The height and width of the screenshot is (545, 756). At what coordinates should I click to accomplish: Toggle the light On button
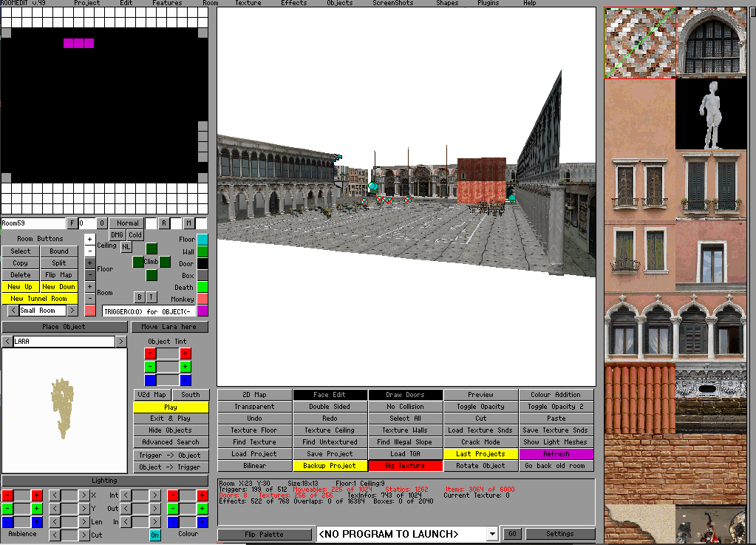point(154,535)
